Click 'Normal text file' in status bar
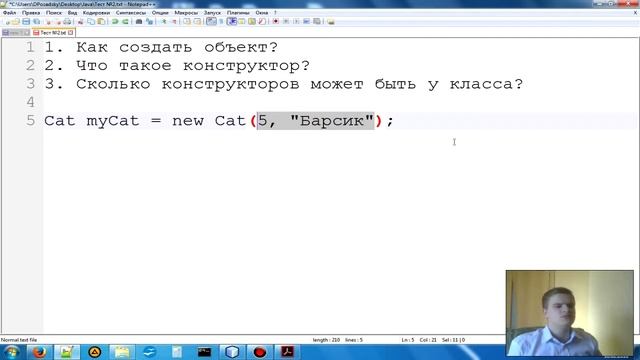Image resolution: width=640 pixels, height=360 pixels. (19, 340)
